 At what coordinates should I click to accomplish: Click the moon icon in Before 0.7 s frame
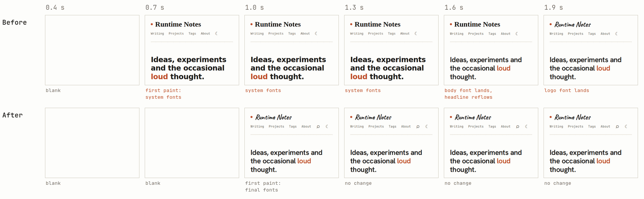tap(216, 34)
